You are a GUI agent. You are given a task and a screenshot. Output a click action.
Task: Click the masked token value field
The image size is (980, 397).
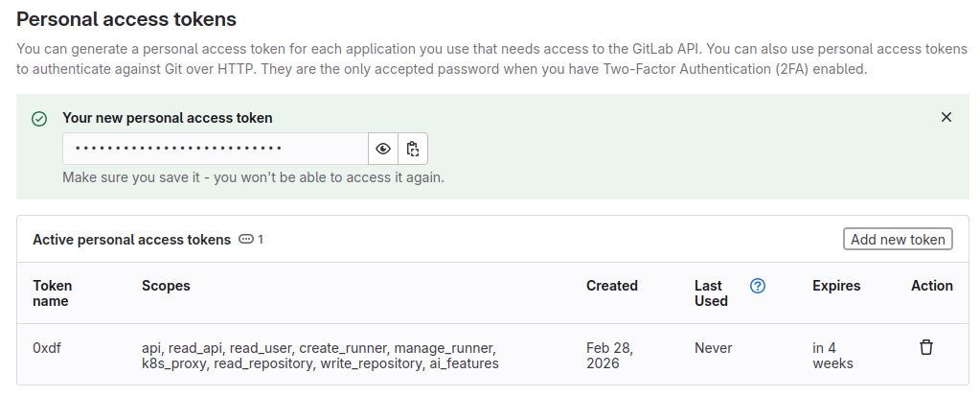click(216, 149)
